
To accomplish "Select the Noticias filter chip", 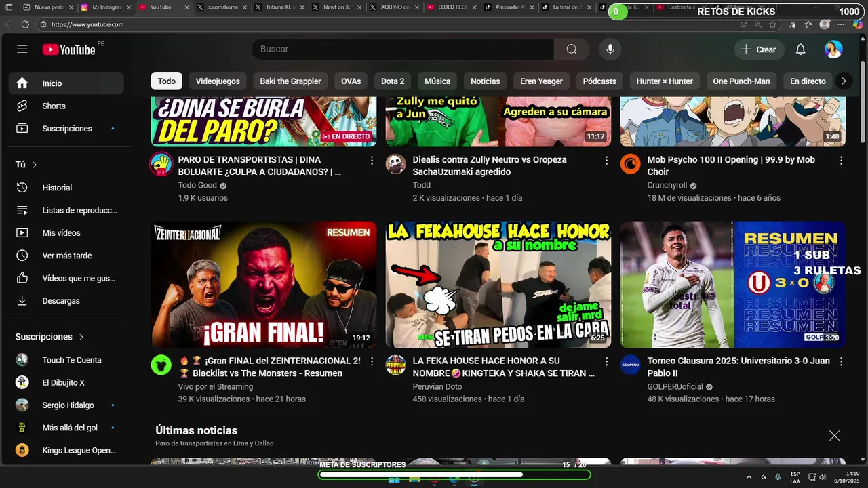I will pos(485,81).
